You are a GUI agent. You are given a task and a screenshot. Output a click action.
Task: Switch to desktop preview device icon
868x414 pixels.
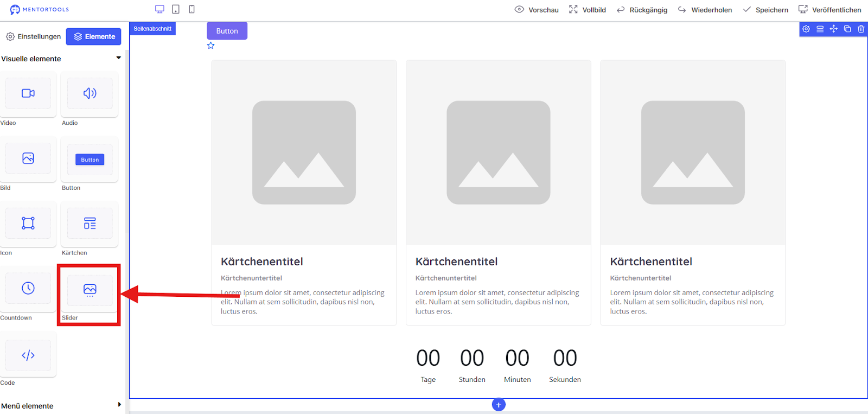159,9
